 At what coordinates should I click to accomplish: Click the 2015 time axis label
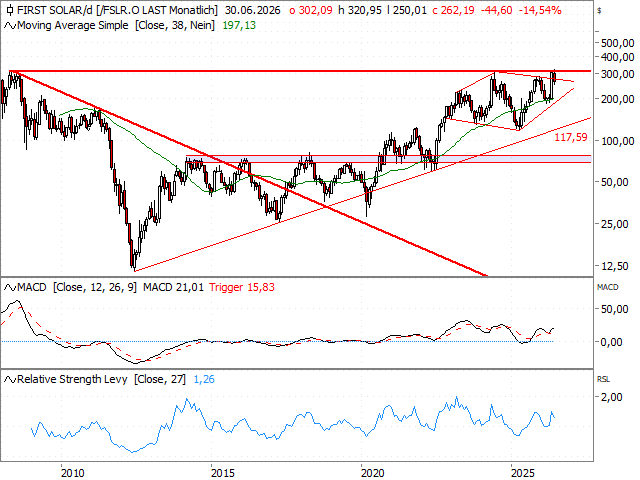(223, 473)
